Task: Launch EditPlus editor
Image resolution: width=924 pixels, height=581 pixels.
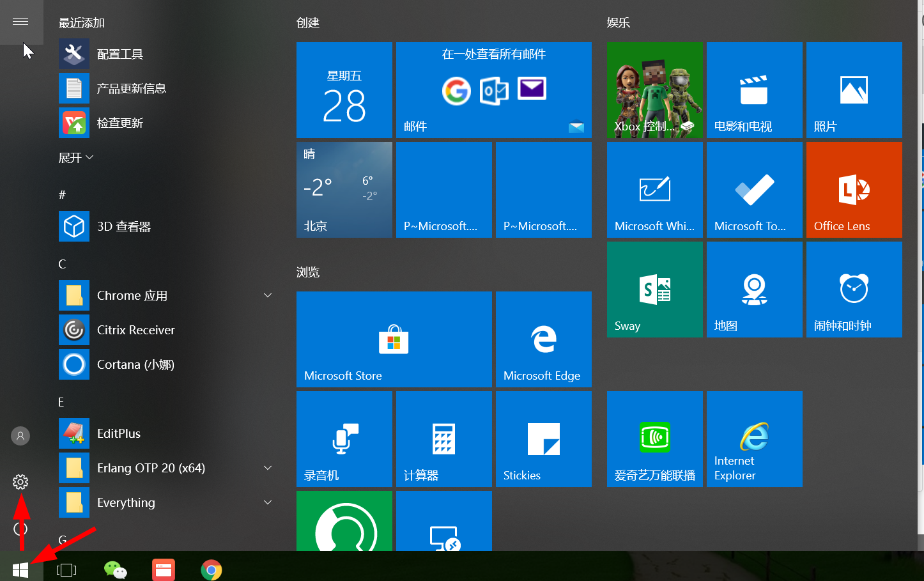Action: tap(167, 433)
